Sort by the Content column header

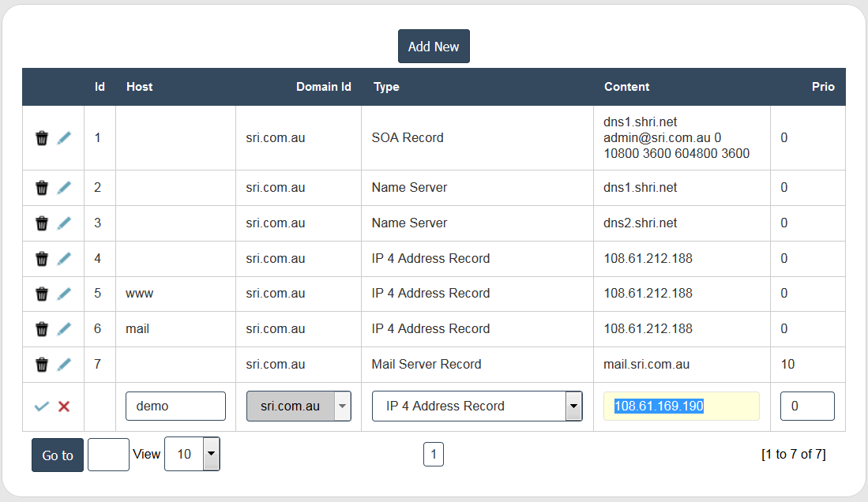(626, 87)
